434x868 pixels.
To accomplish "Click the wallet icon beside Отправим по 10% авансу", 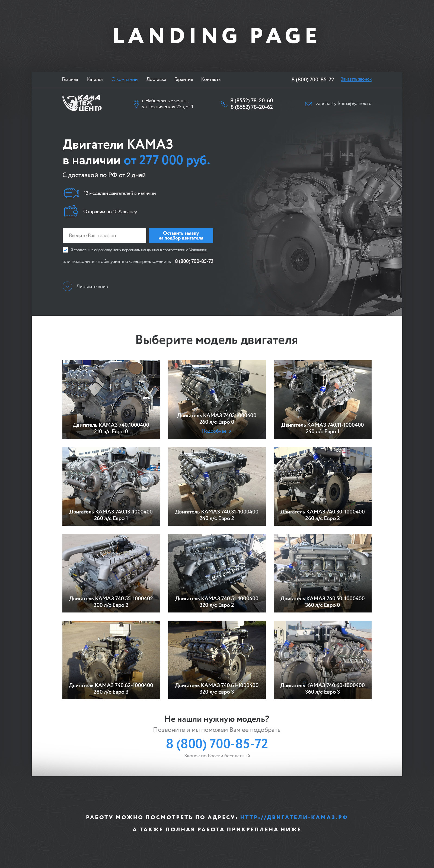I will coord(71,212).
